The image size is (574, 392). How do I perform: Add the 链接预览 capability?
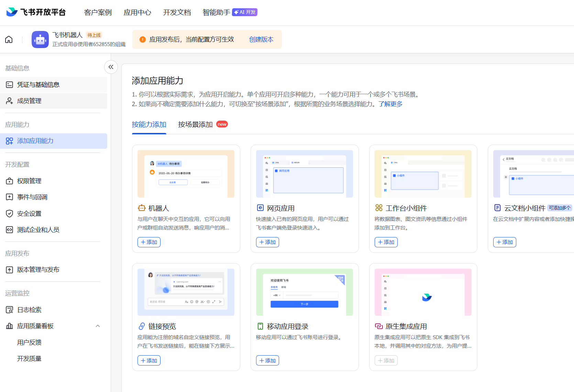click(x=149, y=360)
